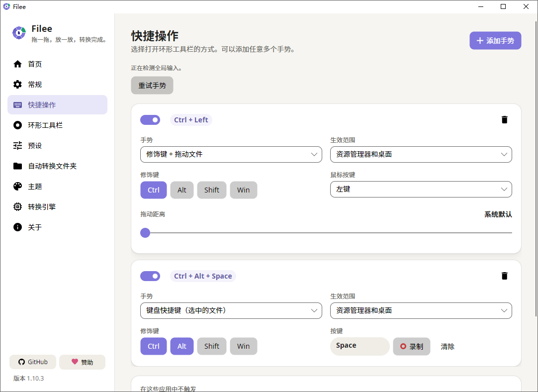The height and width of the screenshot is (392, 538).
Task: Open 生效范围 dropdown in Ctrl + Left card
Action: click(x=421, y=155)
